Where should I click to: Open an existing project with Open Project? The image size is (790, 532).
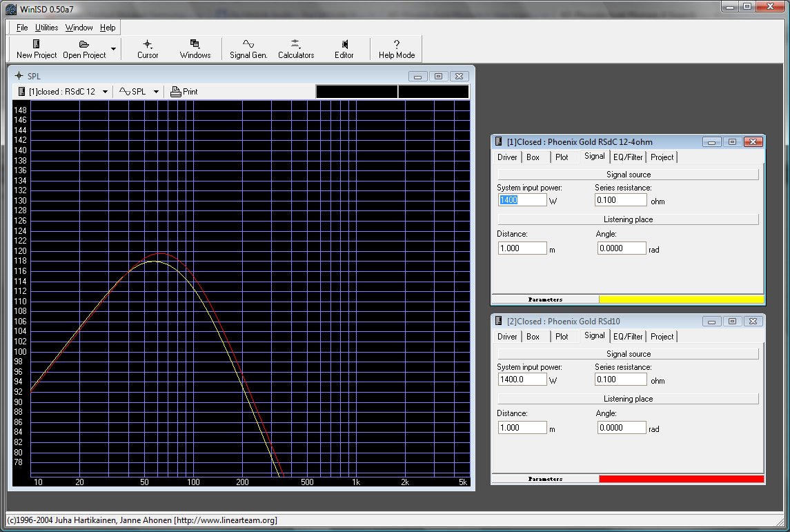click(84, 49)
